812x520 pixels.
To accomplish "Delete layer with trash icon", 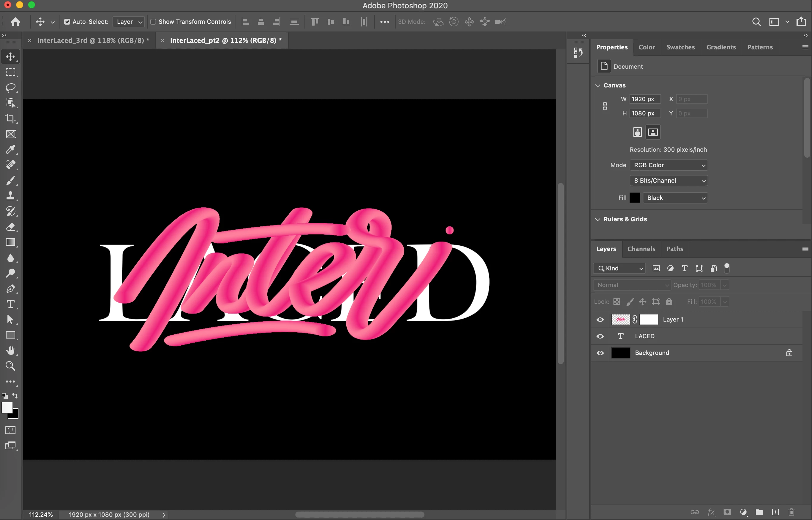I will click(791, 512).
